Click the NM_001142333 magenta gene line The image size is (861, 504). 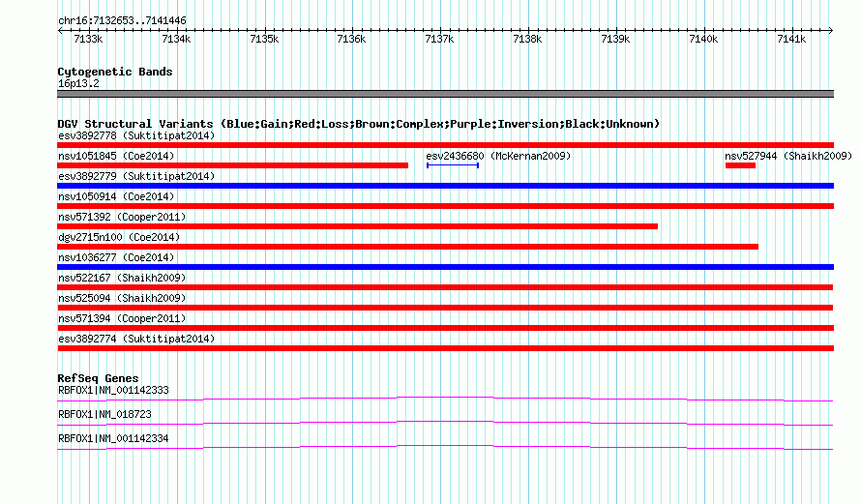click(x=445, y=400)
